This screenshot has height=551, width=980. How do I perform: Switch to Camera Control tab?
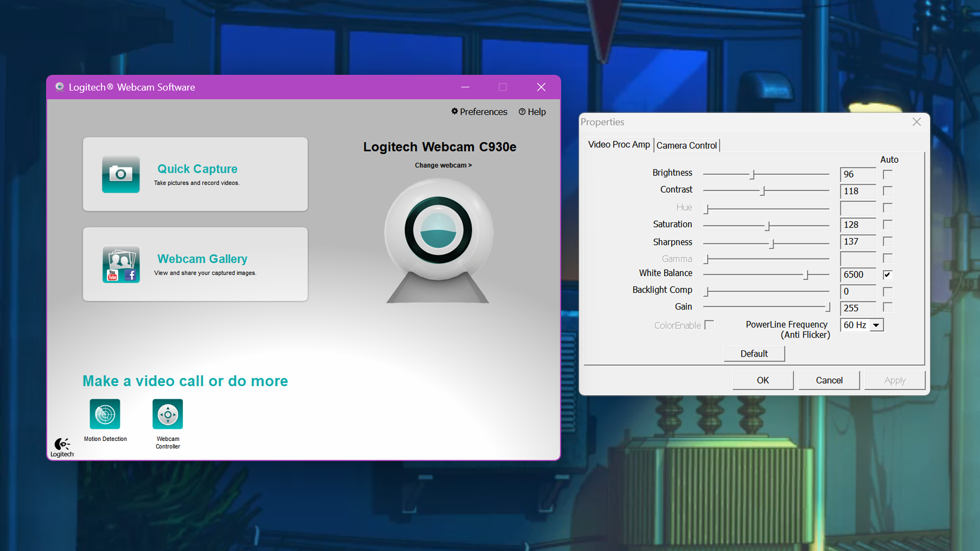(687, 145)
